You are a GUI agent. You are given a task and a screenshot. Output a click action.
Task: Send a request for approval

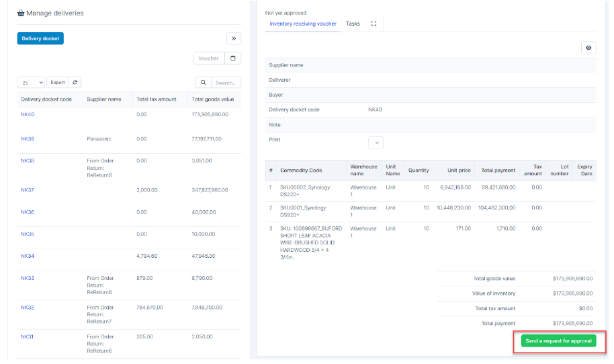559,341
